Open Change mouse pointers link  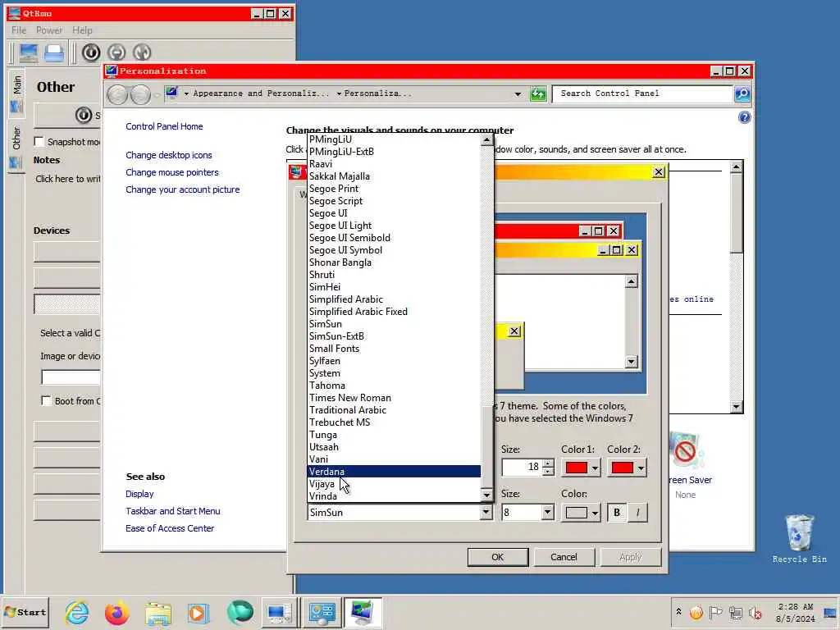(x=172, y=172)
